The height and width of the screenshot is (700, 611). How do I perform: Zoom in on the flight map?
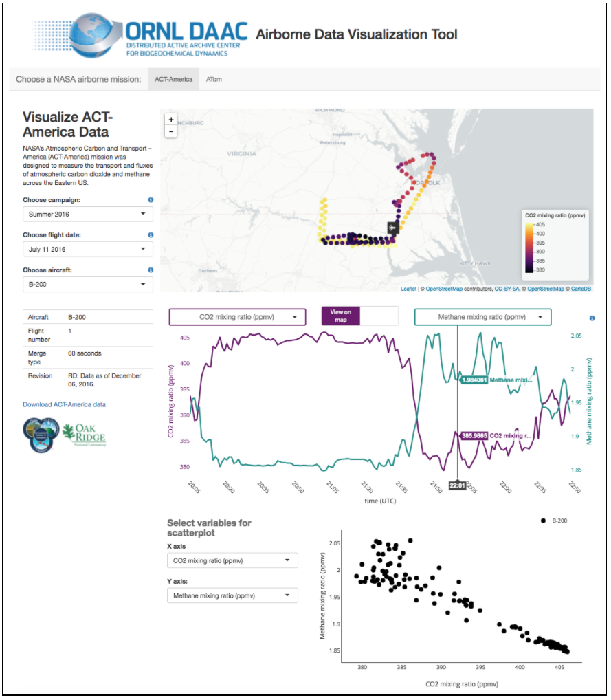click(171, 119)
